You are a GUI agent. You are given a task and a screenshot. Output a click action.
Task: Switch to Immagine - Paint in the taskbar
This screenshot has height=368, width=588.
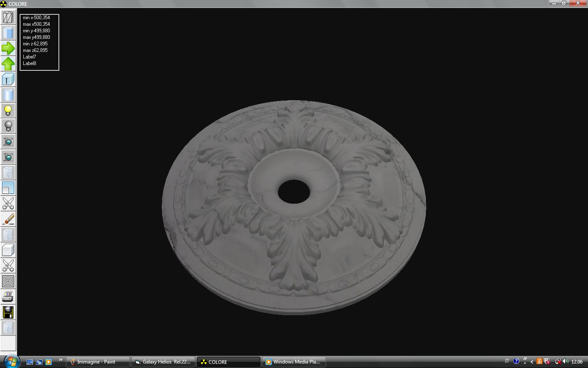coord(98,362)
